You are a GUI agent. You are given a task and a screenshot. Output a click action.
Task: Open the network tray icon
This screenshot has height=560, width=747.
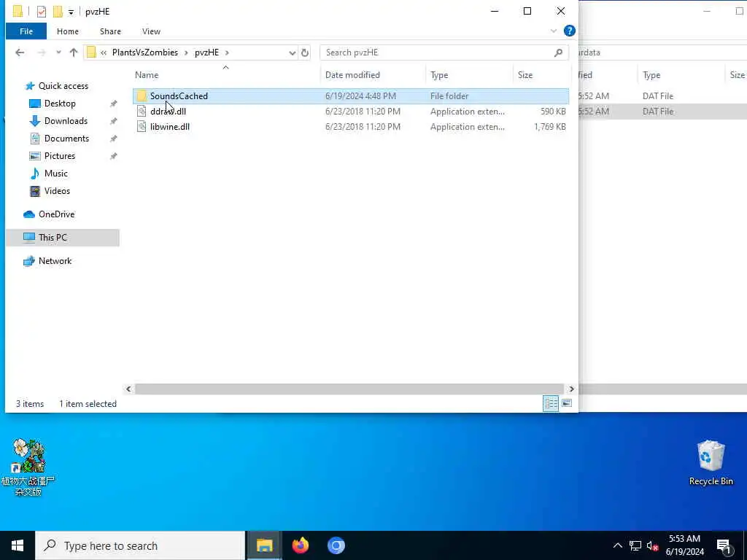tap(635, 545)
